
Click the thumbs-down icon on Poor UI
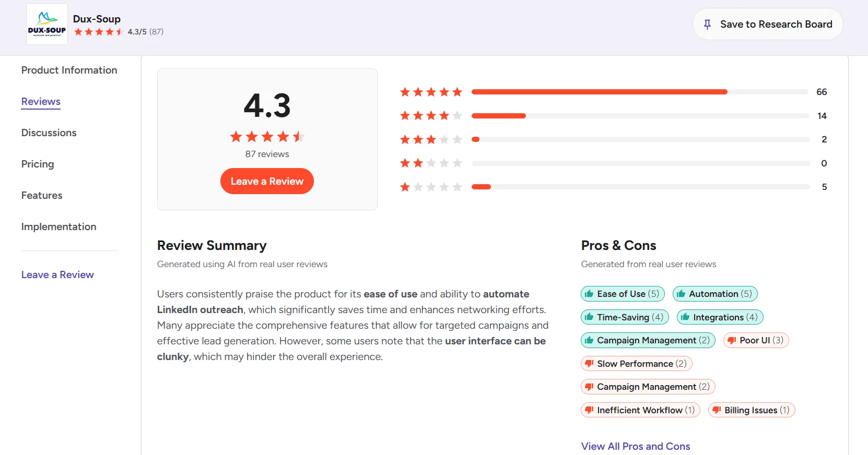coord(732,340)
